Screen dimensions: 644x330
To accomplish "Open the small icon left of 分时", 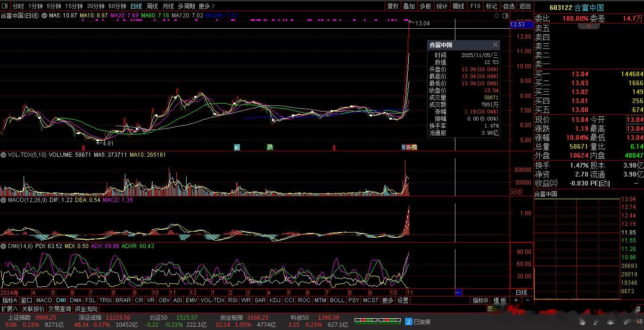I will (5, 6).
